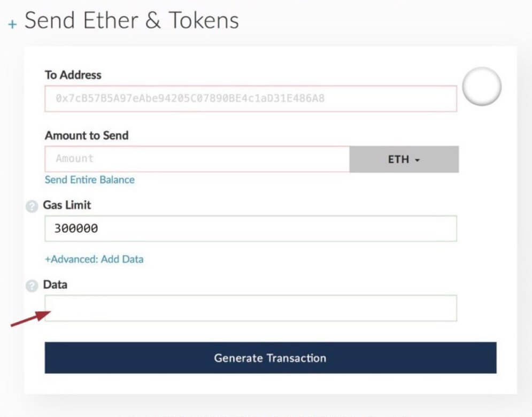Click the blank white card area below Generate Transaction
The width and height of the screenshot is (532, 417).
270,384
